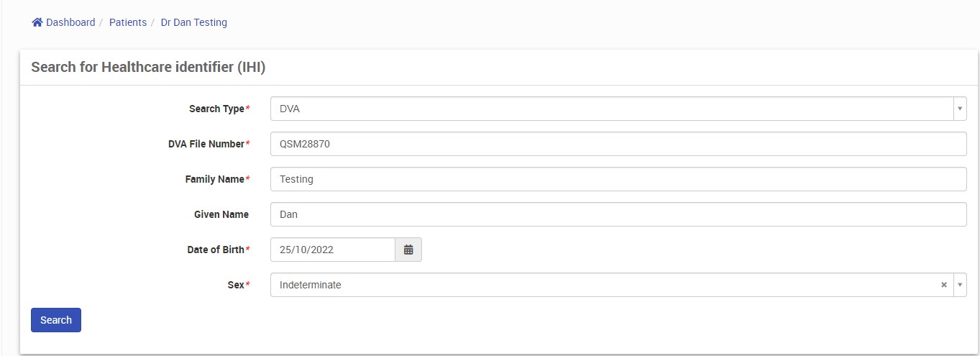This screenshot has width=980, height=356.
Task: Click the DVA File Number label
Action: tap(206, 144)
